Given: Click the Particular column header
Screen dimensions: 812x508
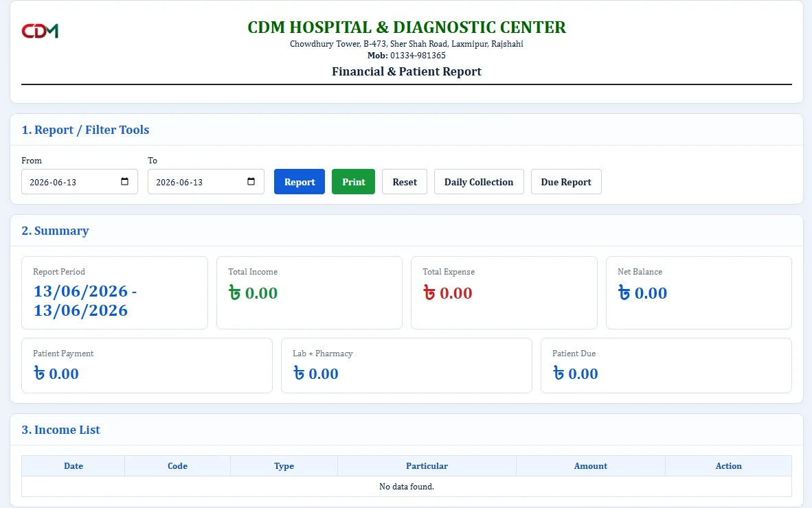Looking at the screenshot, I should coord(427,465).
